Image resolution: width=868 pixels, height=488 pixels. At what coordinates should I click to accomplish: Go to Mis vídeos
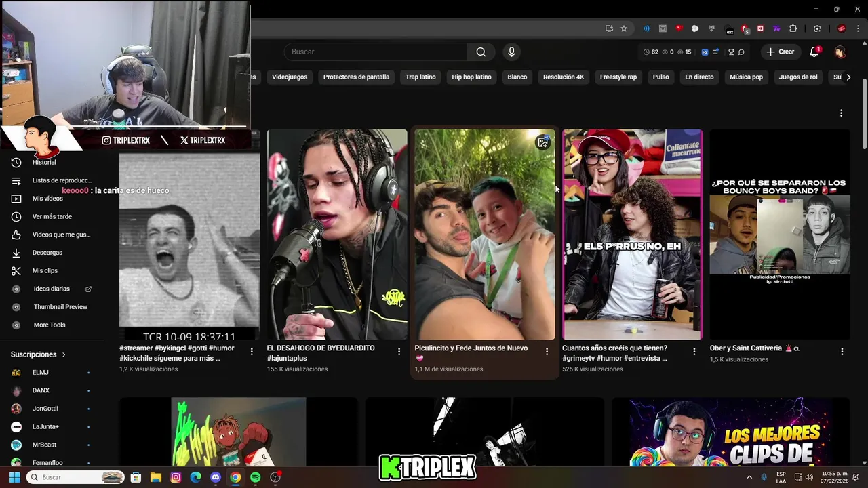click(x=52, y=199)
